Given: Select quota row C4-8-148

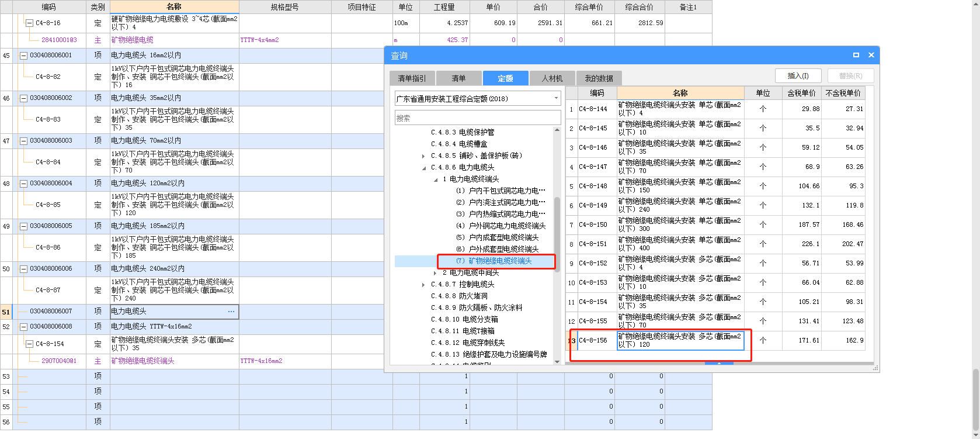Looking at the screenshot, I should click(715, 186).
